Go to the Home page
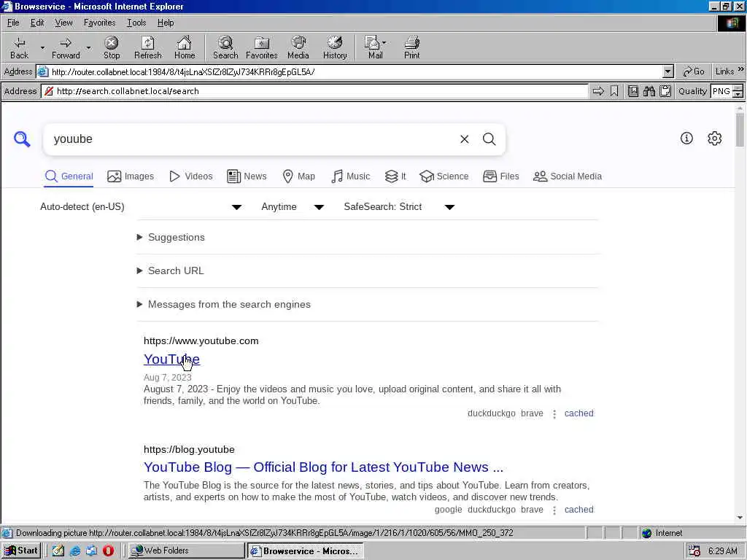Image resolution: width=747 pixels, height=560 pixels. point(185,47)
